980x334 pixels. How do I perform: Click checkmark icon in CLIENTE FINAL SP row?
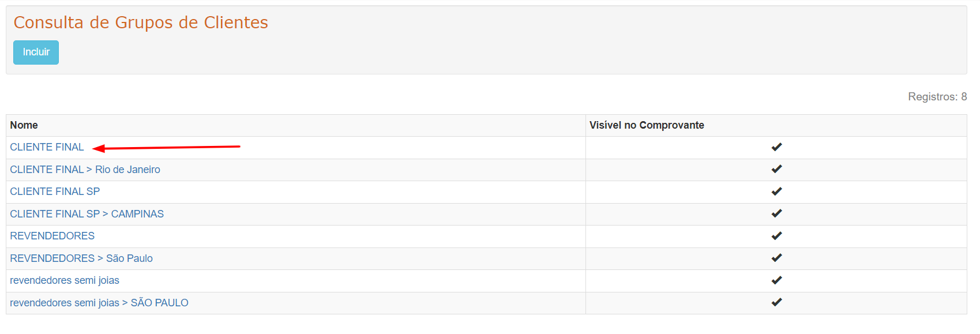(x=776, y=192)
